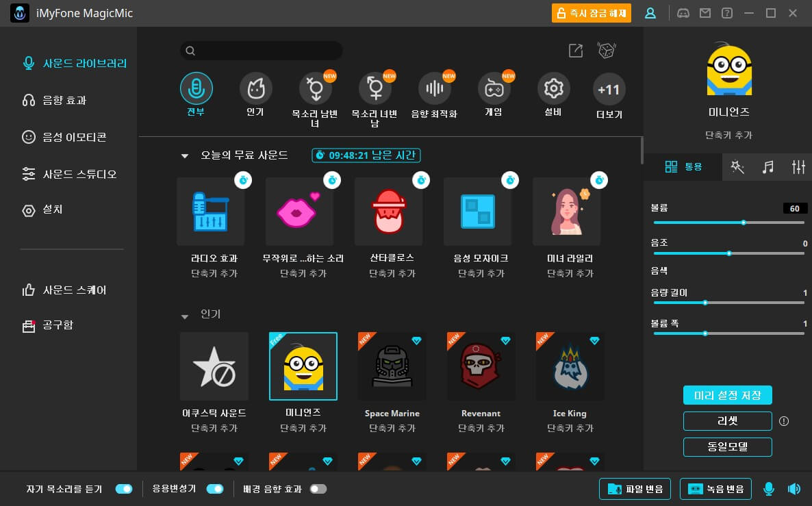The image size is (812, 506).
Task: Open the help question icon
Action: pyautogui.click(x=727, y=13)
